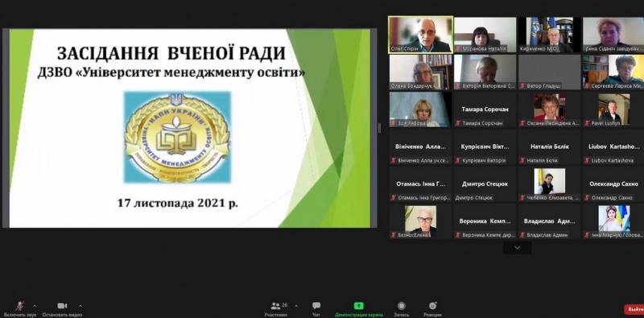Click muted mic icon beside Муранова Наталія
644x318 pixels.
[x=458, y=49]
